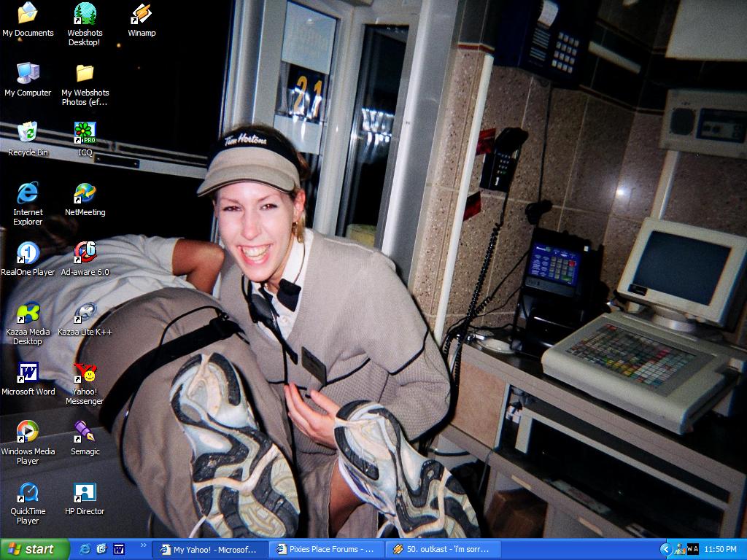Image resolution: width=747 pixels, height=560 pixels.
Task: Open the Recycle Bin
Action: tap(28, 133)
